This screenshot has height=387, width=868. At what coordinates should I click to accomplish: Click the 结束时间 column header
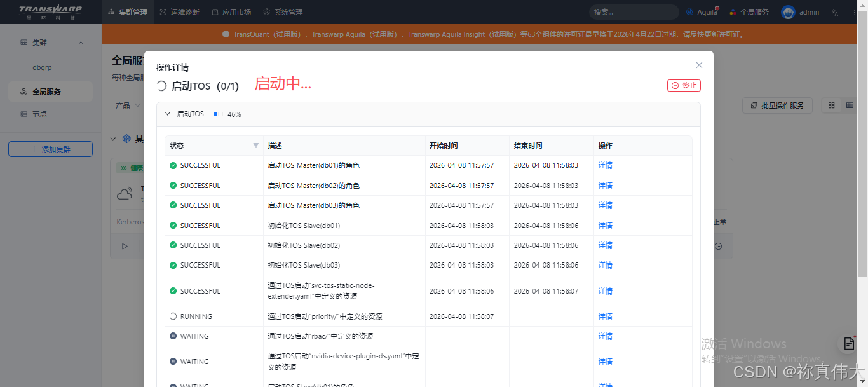pyautogui.click(x=552, y=146)
